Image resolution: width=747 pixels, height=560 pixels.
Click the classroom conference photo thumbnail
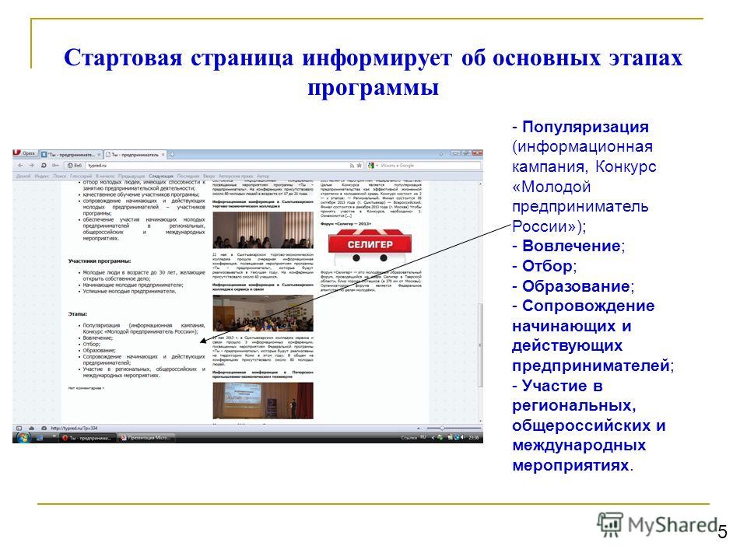pos(263,313)
